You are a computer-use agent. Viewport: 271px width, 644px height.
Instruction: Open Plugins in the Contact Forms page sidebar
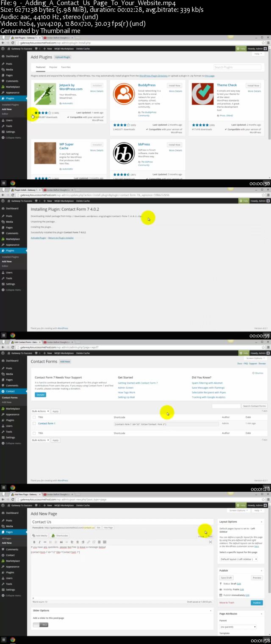point(10,420)
